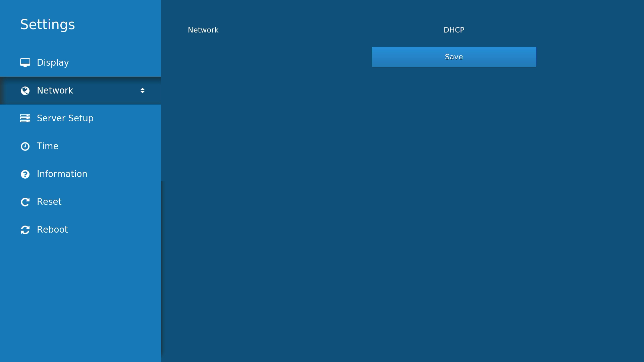
Task: Click the Server Setup icon
Action: click(25, 118)
